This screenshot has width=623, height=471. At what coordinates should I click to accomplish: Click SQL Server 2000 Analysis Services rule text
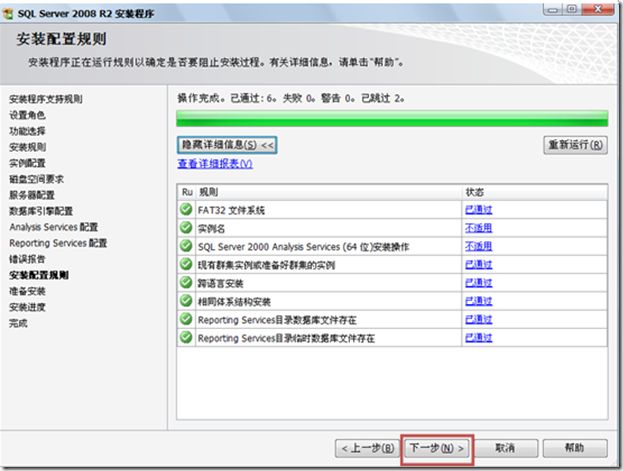(x=304, y=246)
